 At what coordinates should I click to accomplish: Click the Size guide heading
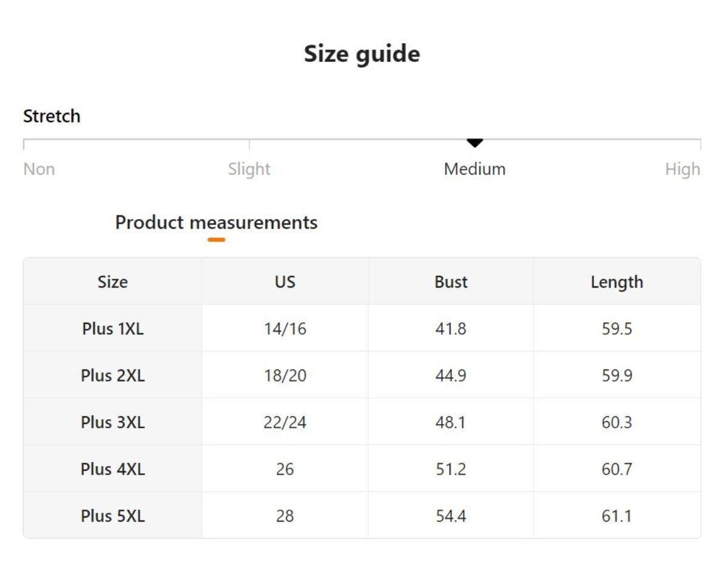[362, 54]
